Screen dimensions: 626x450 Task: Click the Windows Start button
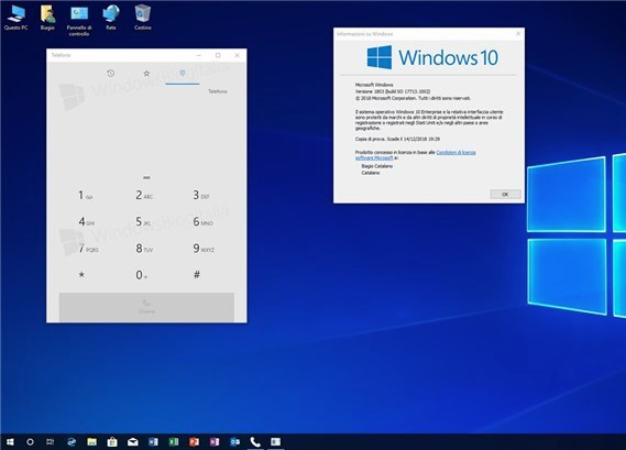[x=10, y=441]
